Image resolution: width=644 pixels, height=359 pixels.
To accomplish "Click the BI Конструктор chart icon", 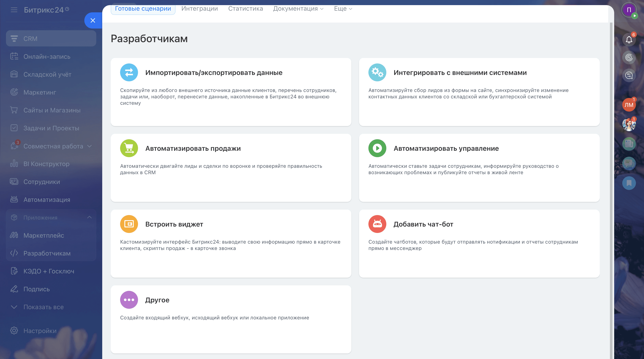I will 14,164.
